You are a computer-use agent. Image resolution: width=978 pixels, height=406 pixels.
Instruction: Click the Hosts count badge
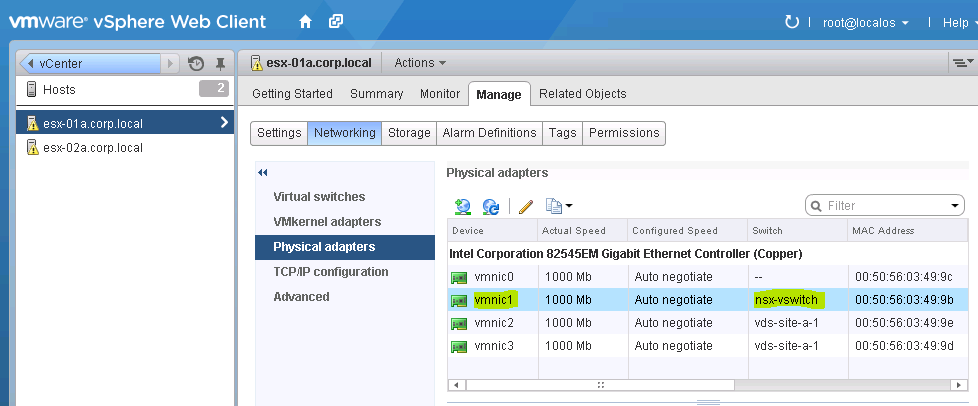click(214, 89)
